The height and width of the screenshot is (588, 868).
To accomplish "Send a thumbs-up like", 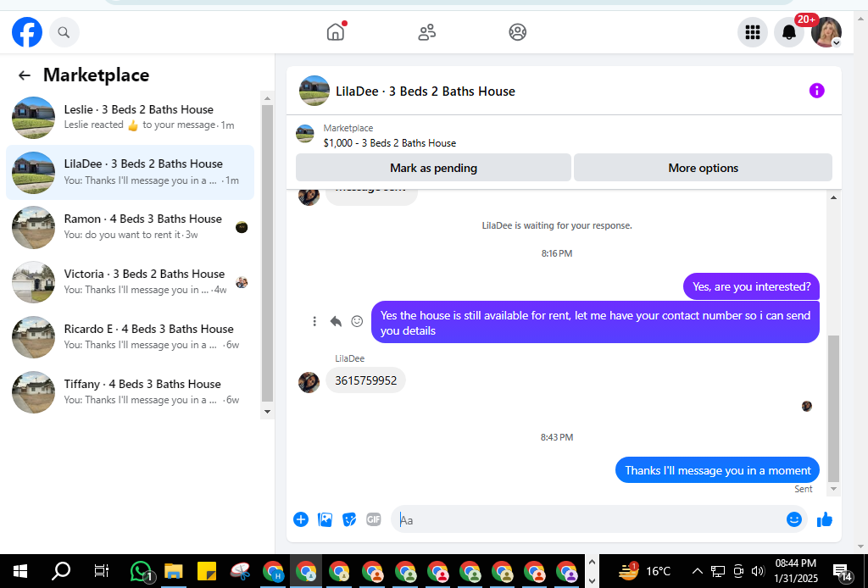I will coord(824,519).
